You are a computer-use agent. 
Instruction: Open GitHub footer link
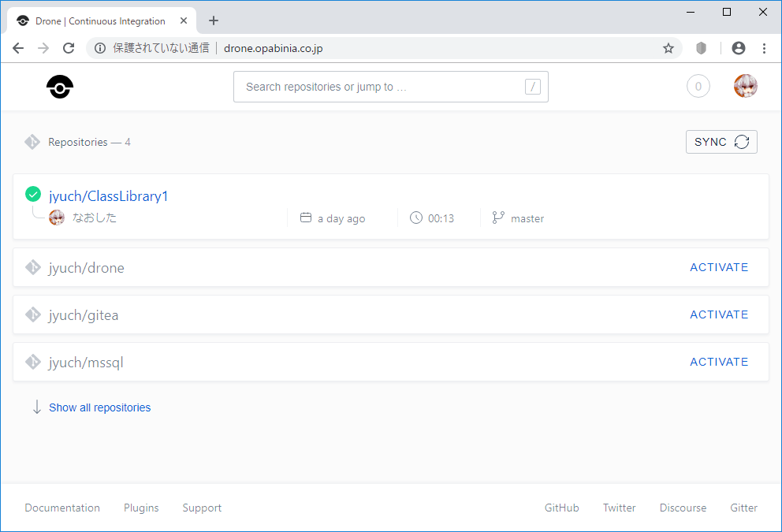point(561,508)
